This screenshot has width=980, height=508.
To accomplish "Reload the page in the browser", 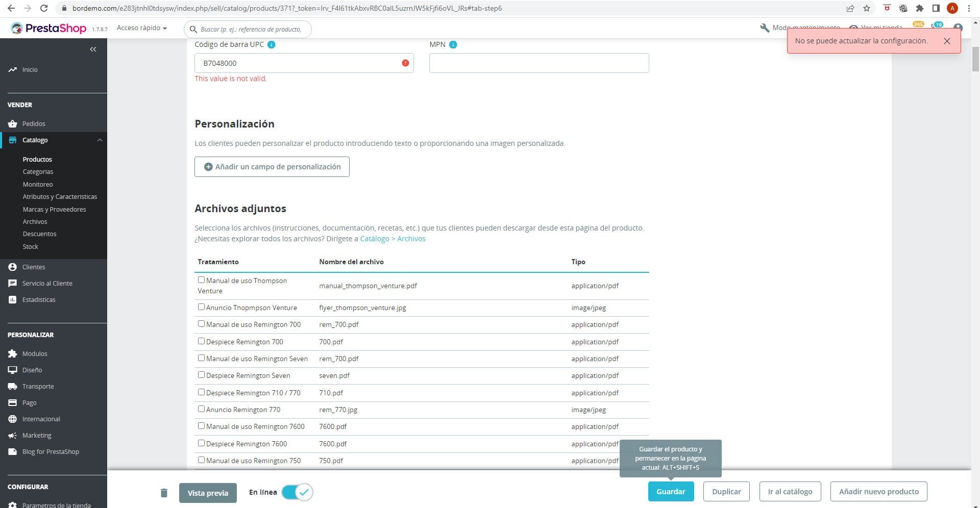I will (x=44, y=8).
